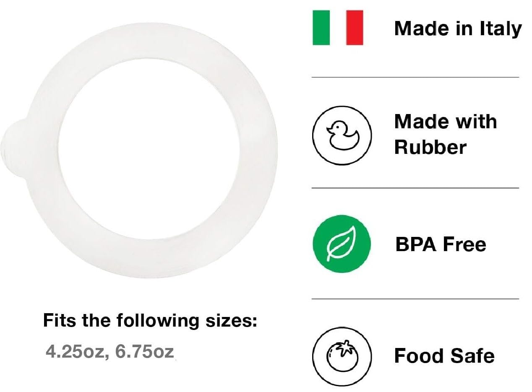Click the "Made in Italy" label

[x=458, y=29]
